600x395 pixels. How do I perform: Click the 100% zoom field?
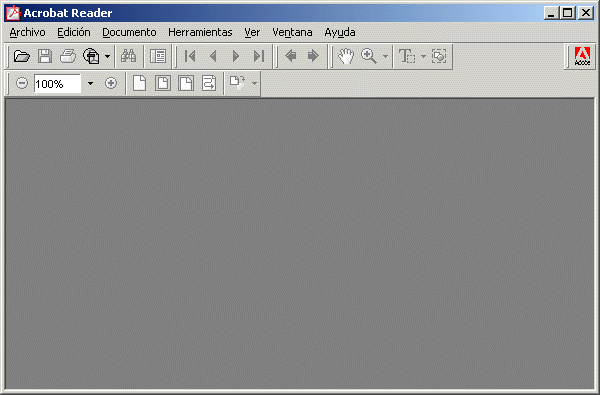click(x=57, y=83)
